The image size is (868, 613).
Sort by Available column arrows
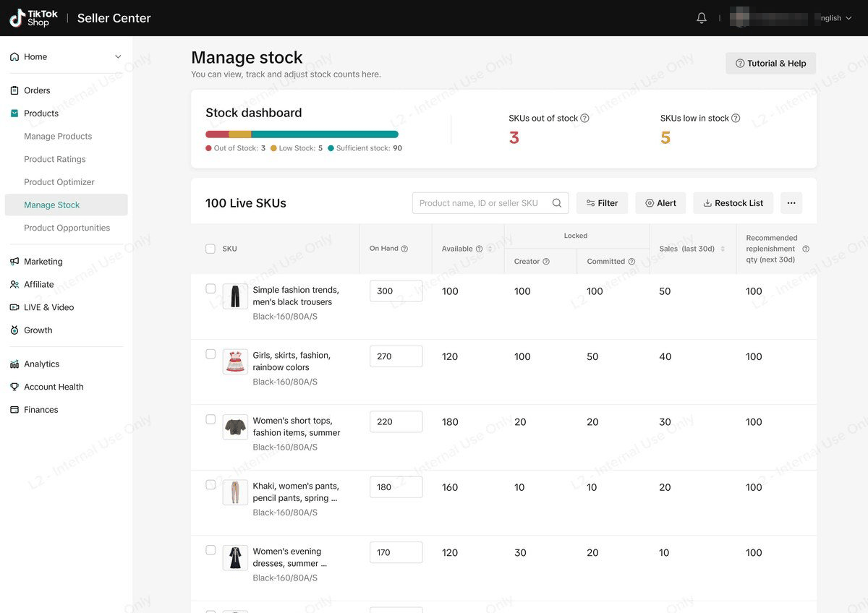490,249
